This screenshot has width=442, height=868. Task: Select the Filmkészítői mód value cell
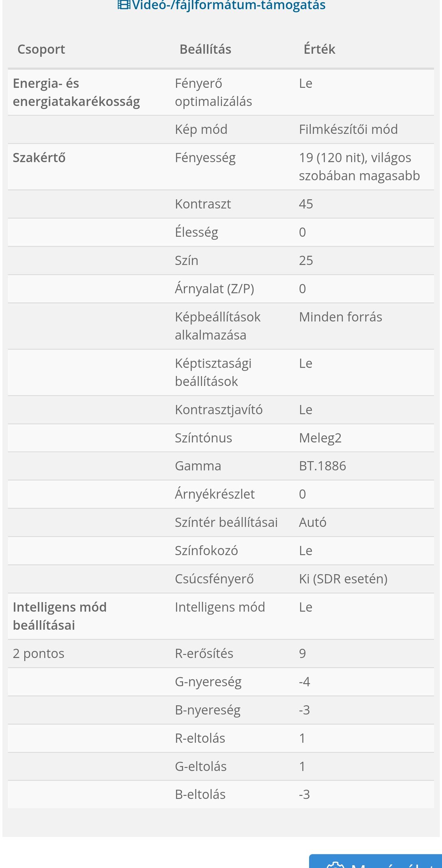348,129
